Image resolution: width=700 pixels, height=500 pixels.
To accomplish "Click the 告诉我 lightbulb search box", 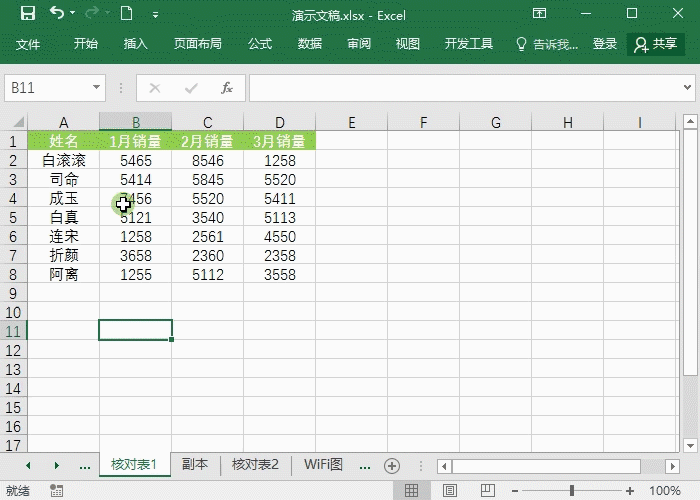I will click(547, 44).
